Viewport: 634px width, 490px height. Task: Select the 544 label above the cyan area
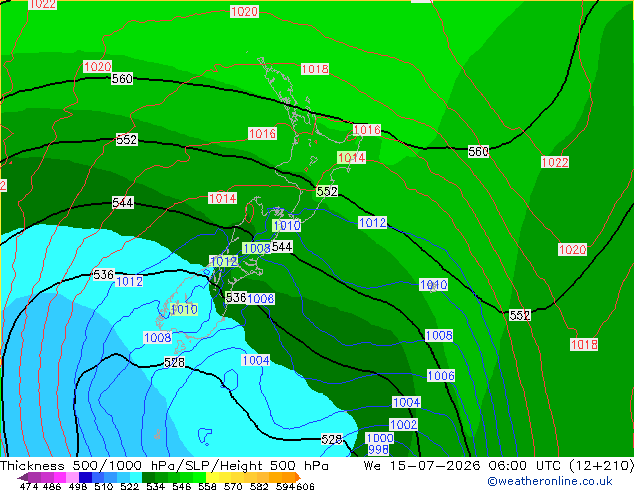123,203
